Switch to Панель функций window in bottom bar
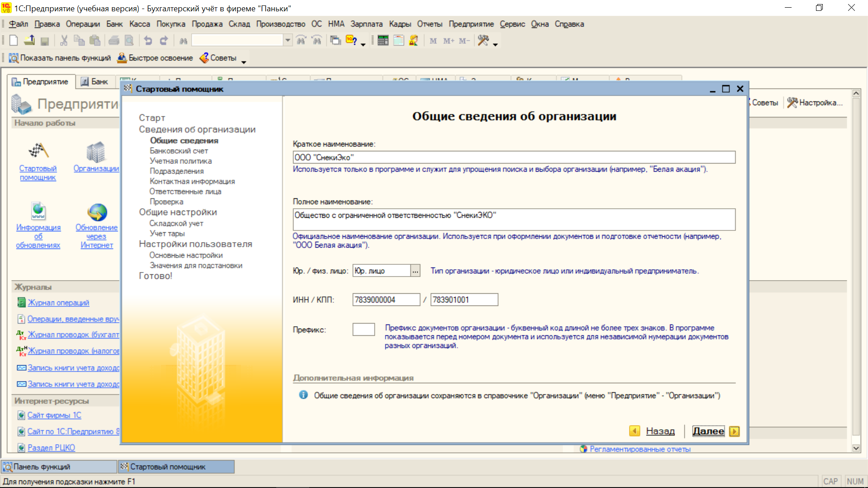Screen dimensions: 868x488 [59, 467]
